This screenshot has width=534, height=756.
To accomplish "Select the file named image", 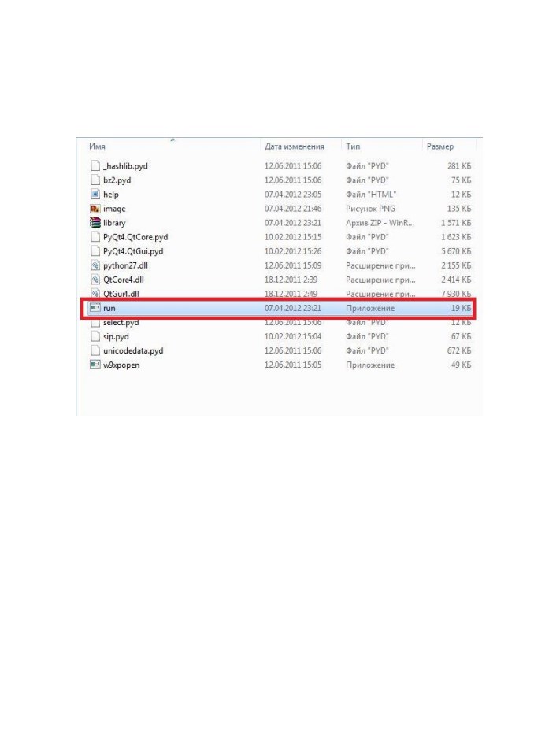I will (114, 209).
